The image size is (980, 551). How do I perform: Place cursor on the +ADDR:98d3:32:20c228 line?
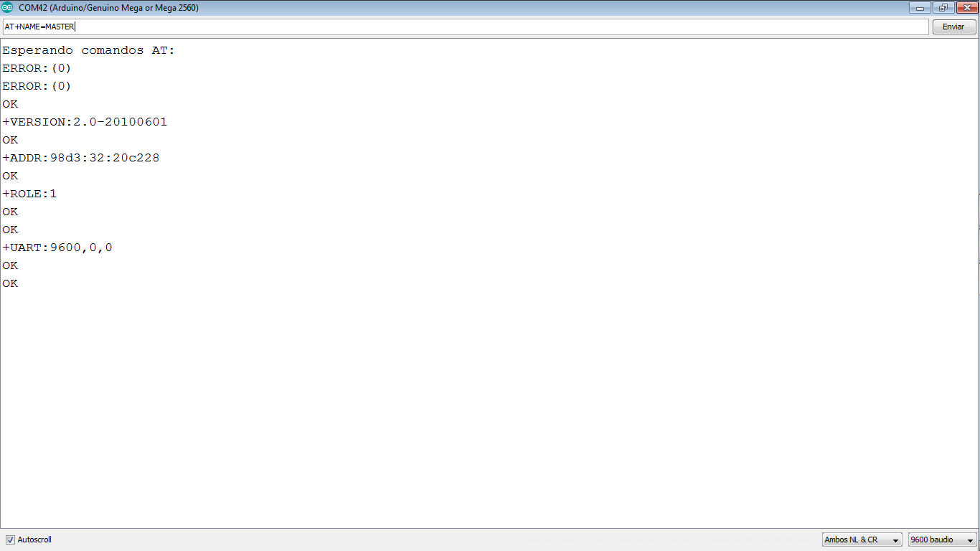(x=81, y=158)
